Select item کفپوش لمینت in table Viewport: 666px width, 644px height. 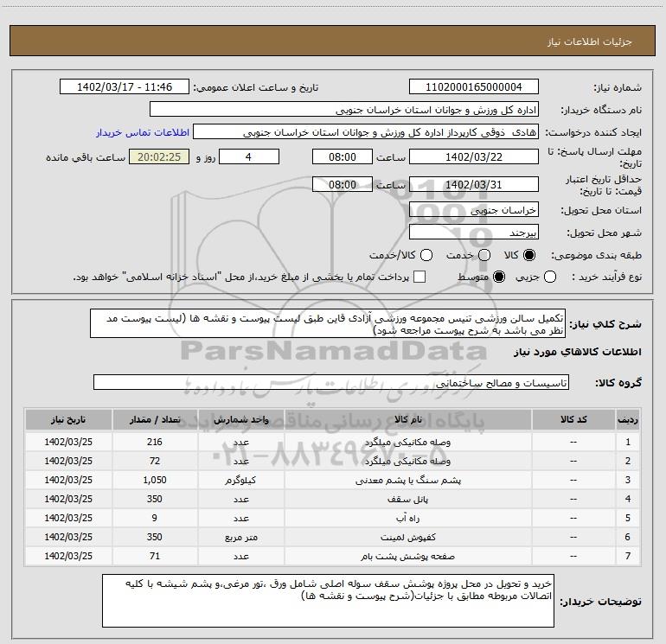[x=407, y=537]
